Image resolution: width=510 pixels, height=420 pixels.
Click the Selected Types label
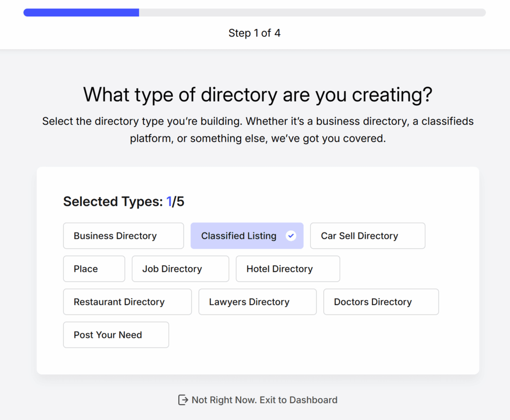(113, 202)
